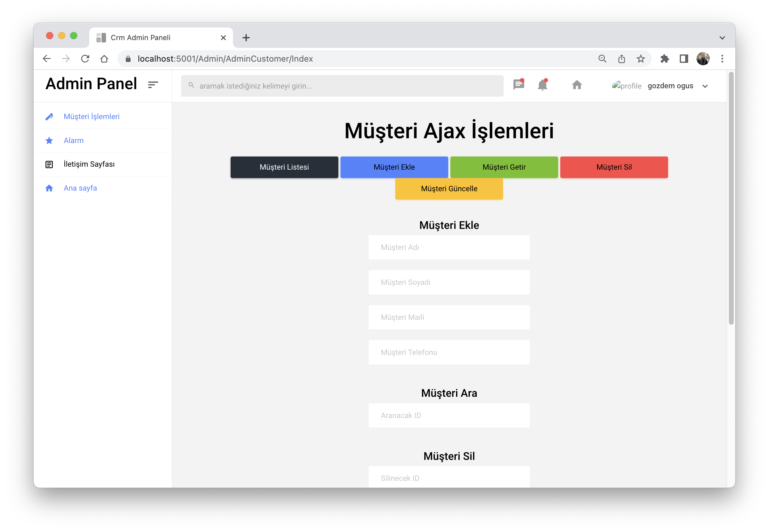Click the home icon in the top bar
The width and height of the screenshot is (769, 532).
577,85
